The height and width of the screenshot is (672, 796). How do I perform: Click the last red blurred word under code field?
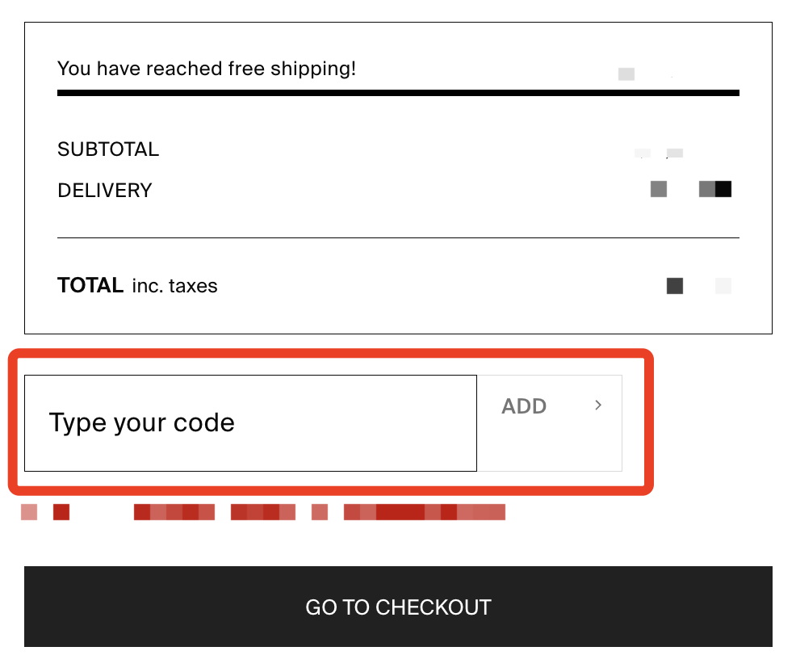[425, 512]
